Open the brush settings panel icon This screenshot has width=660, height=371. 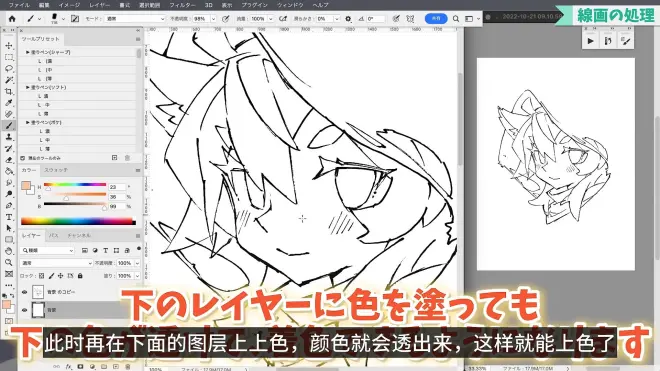[x=75, y=19]
